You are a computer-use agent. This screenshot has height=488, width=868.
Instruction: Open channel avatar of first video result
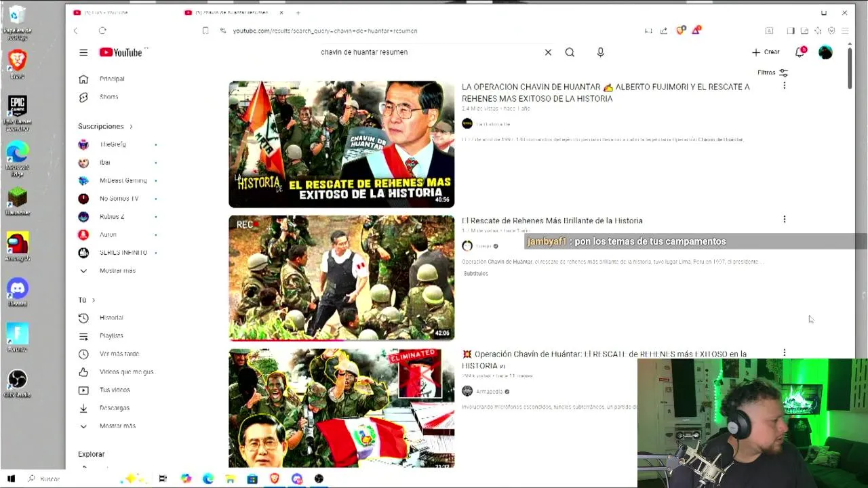pos(467,123)
